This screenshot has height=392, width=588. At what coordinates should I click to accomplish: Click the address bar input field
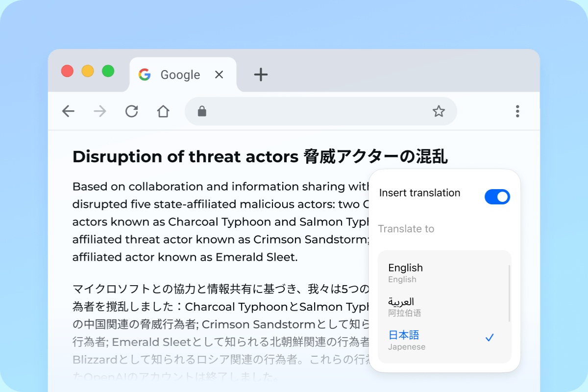(321, 111)
